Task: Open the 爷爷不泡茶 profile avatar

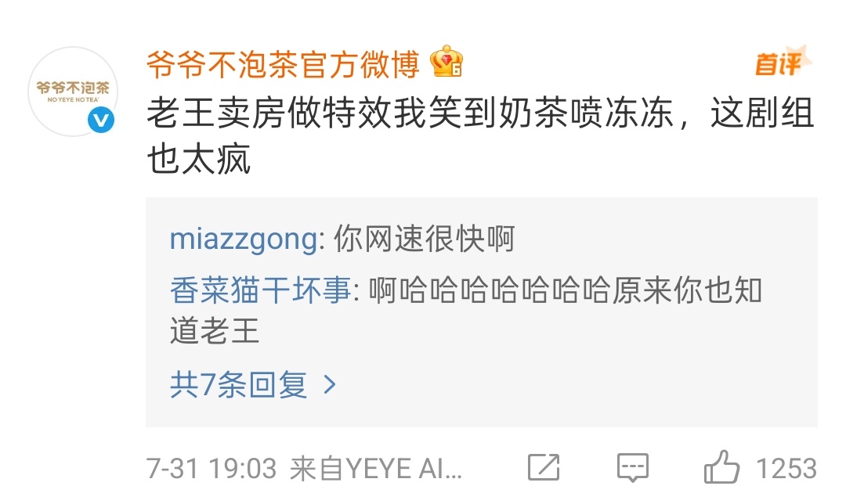Action: (x=73, y=91)
